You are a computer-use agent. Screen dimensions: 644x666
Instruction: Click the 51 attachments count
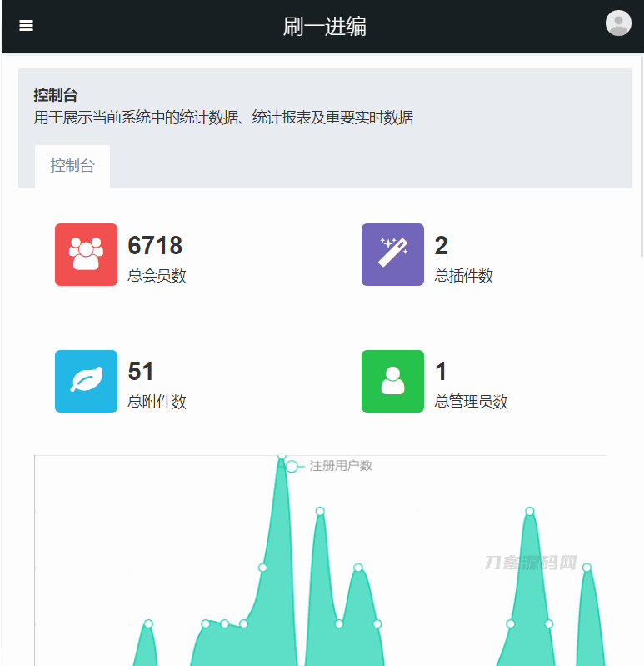141,372
